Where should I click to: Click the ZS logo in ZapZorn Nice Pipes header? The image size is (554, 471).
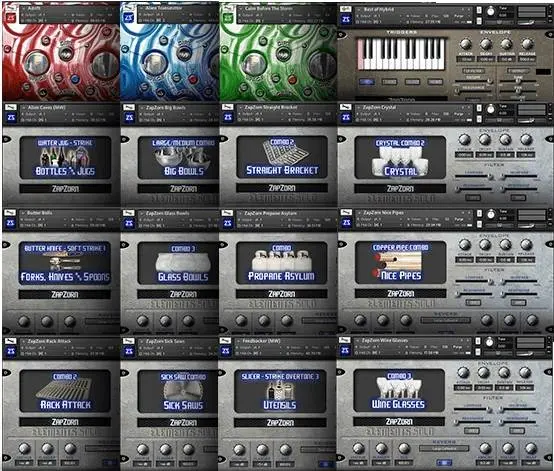(346, 223)
